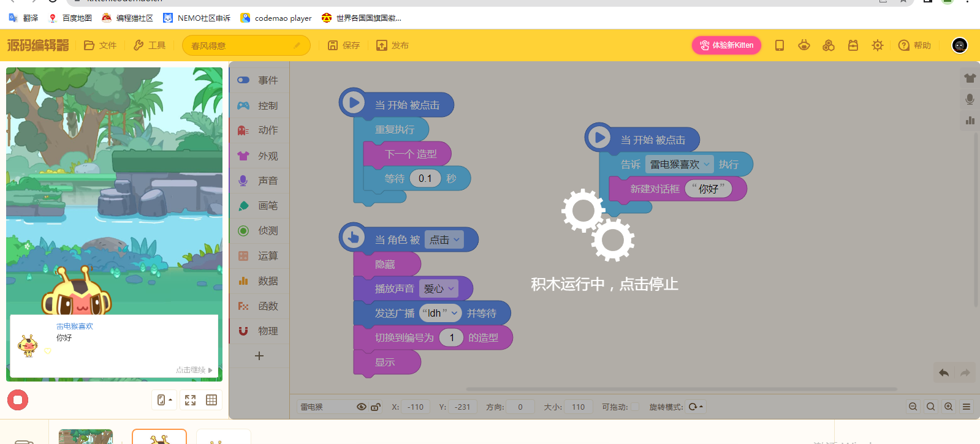The width and height of the screenshot is (980, 444).
Task: Click the Y coordinate field showing -231
Action: tap(462, 407)
